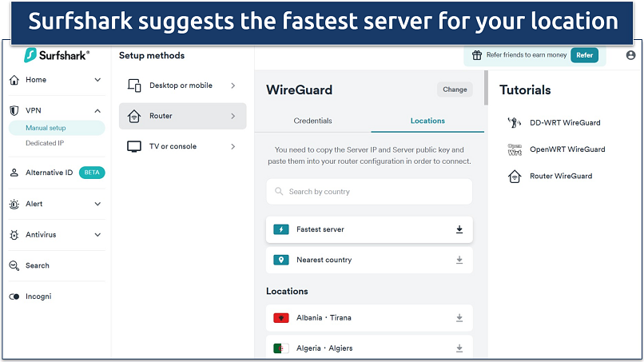Viewport: 644px width, 362px height.
Task: Collapse the VPN sidebar section
Action: coord(97,111)
